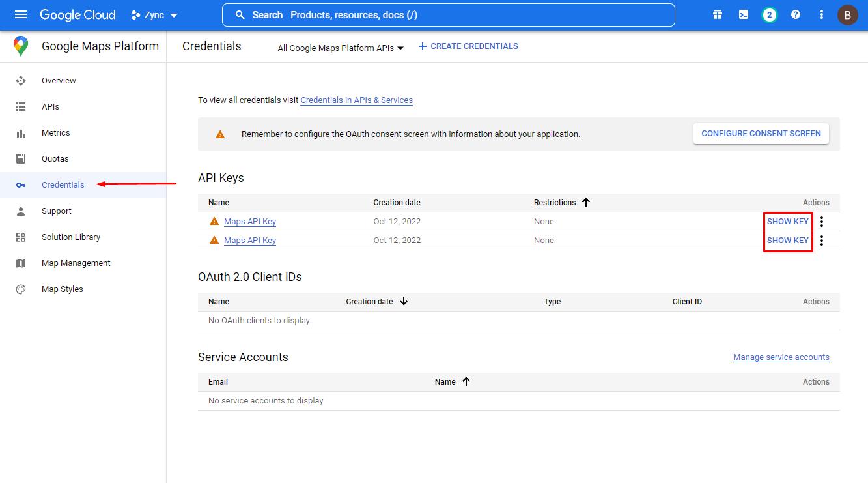
Task: Open notifications badge showing 2
Action: pos(770,14)
